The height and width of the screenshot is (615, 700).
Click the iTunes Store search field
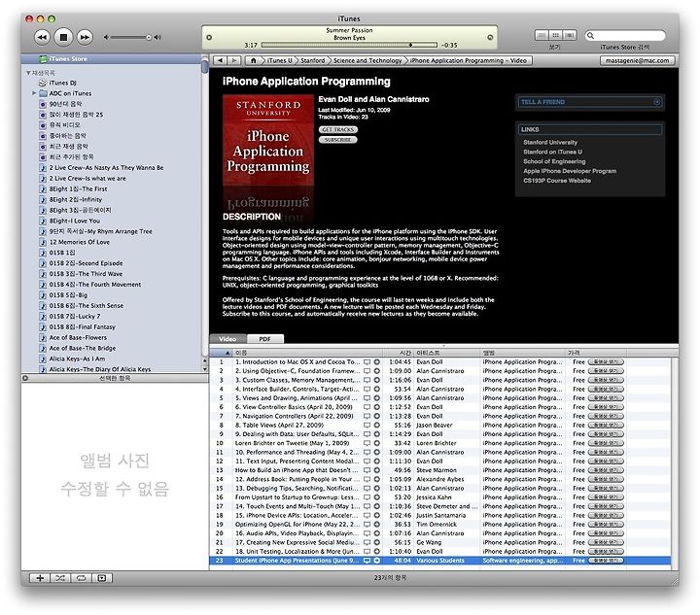(625, 36)
